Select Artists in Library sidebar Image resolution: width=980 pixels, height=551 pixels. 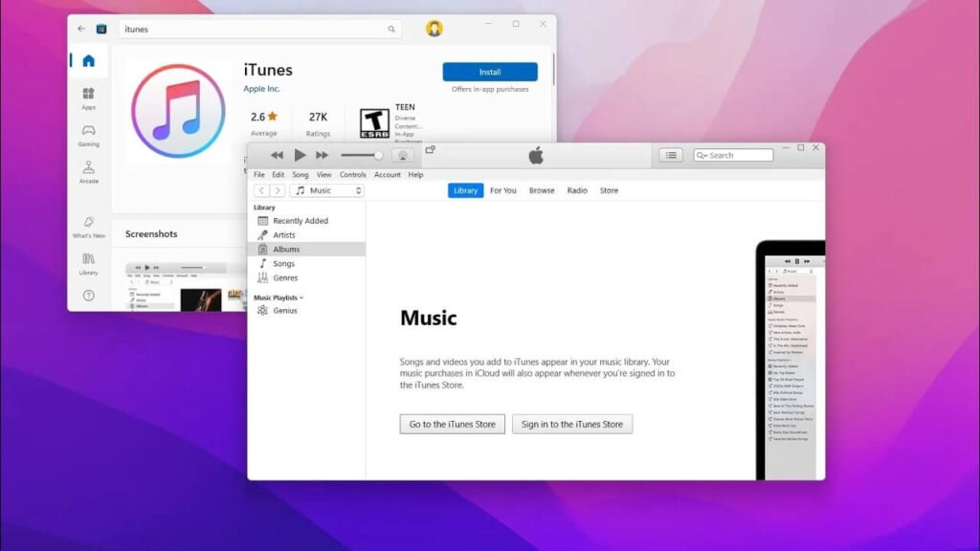tap(306, 235)
